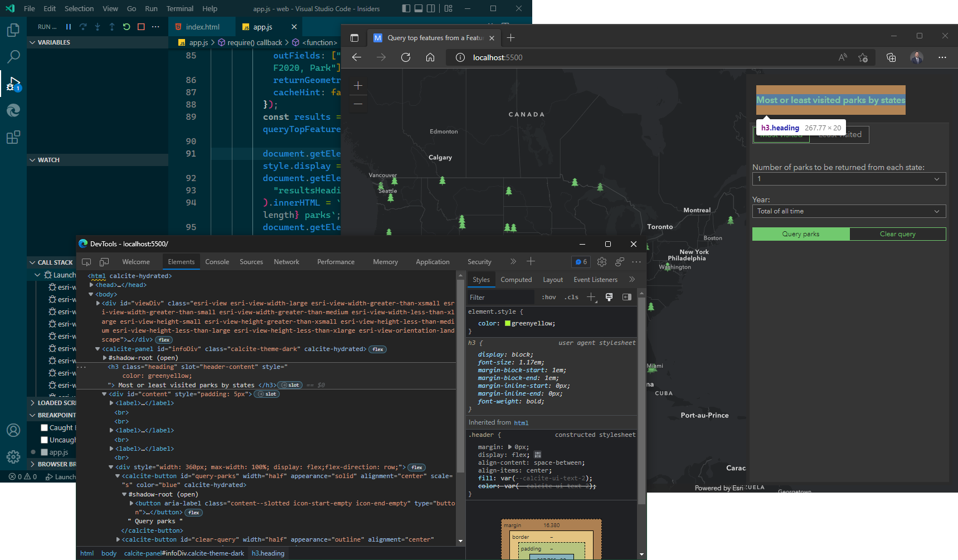
Task: Enable the Caught Exceptions breakpoint checkbox
Action: click(44, 427)
